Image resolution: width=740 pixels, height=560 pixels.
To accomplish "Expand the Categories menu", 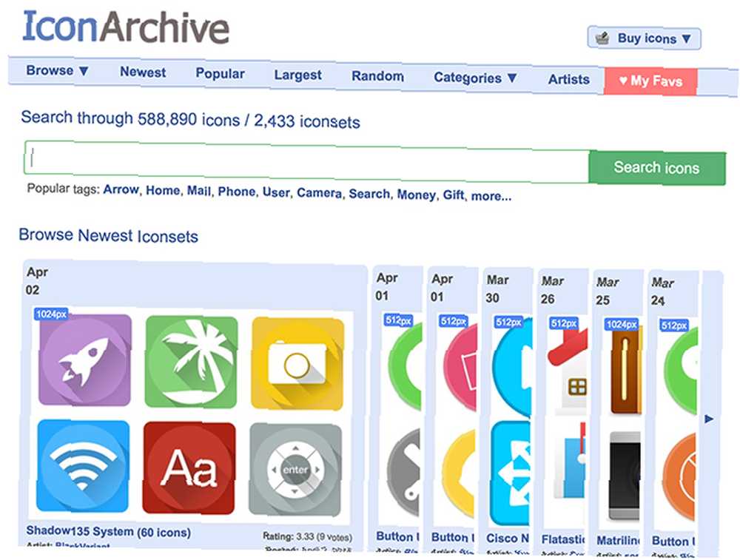I will (x=475, y=78).
